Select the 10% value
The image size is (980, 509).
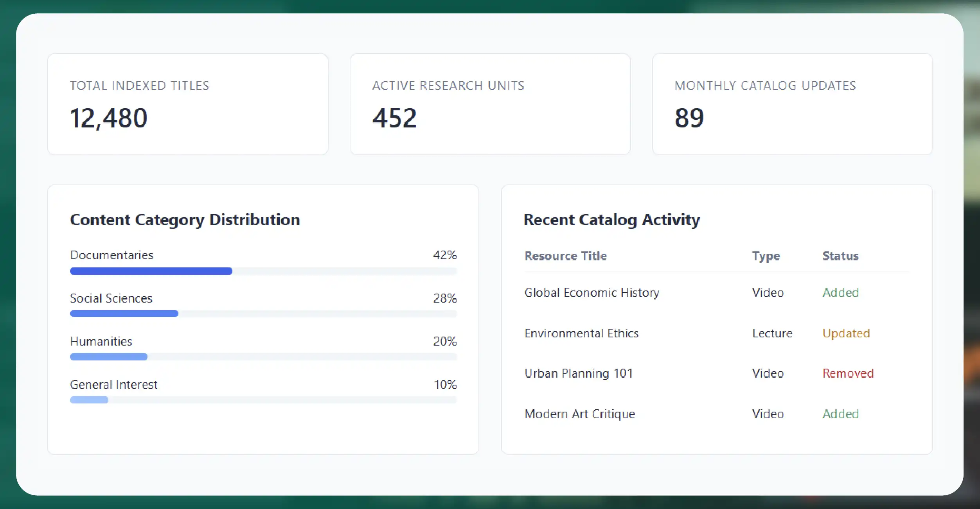click(445, 385)
